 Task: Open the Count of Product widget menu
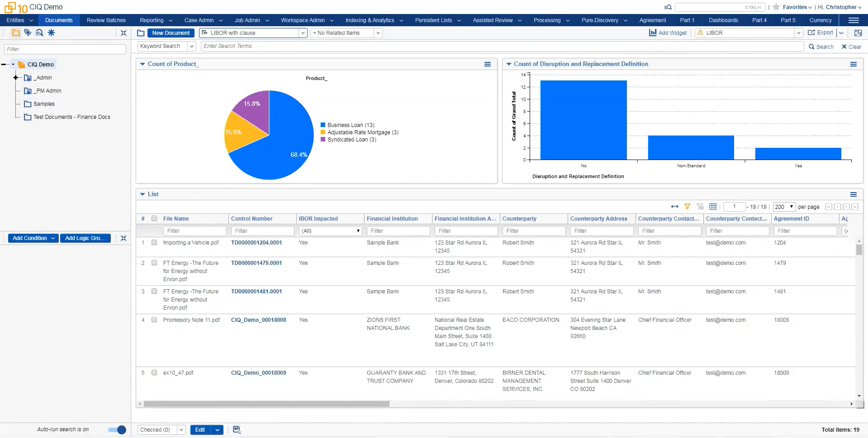click(488, 64)
